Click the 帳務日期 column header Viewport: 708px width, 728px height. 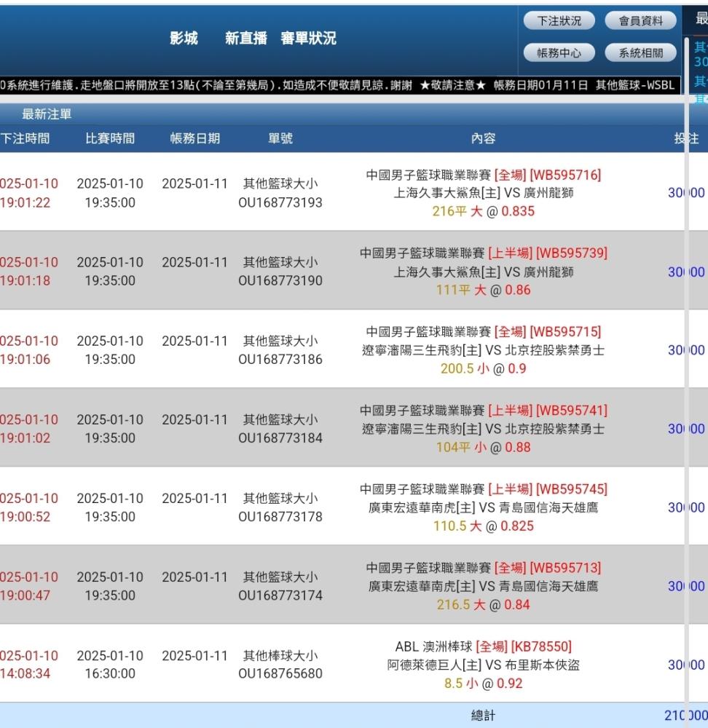point(194,138)
